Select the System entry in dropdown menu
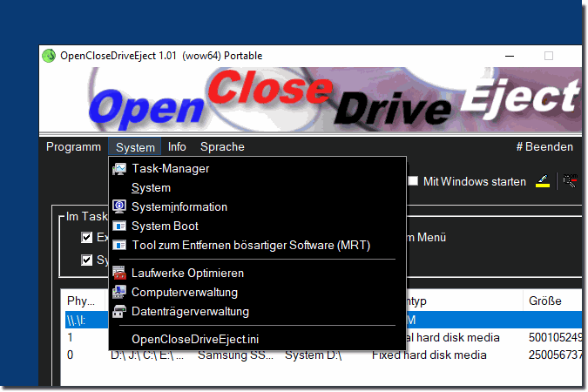The width and height of the screenshot is (588, 392). click(257, 188)
